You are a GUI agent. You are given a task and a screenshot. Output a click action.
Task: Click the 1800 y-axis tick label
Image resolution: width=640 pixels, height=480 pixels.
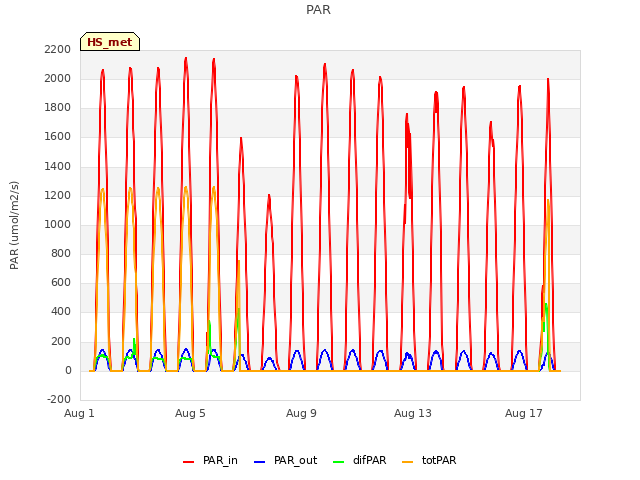click(x=58, y=108)
